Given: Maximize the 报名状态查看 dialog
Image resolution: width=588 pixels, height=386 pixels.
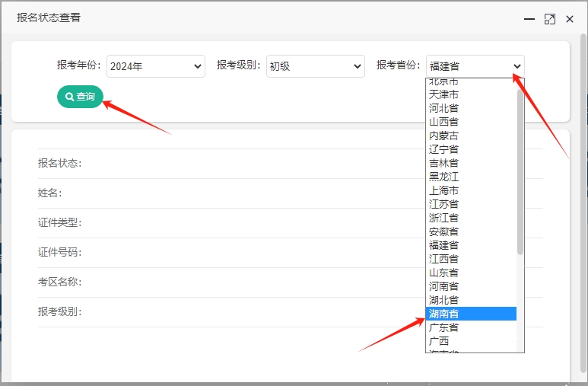Looking at the screenshot, I should [x=550, y=19].
